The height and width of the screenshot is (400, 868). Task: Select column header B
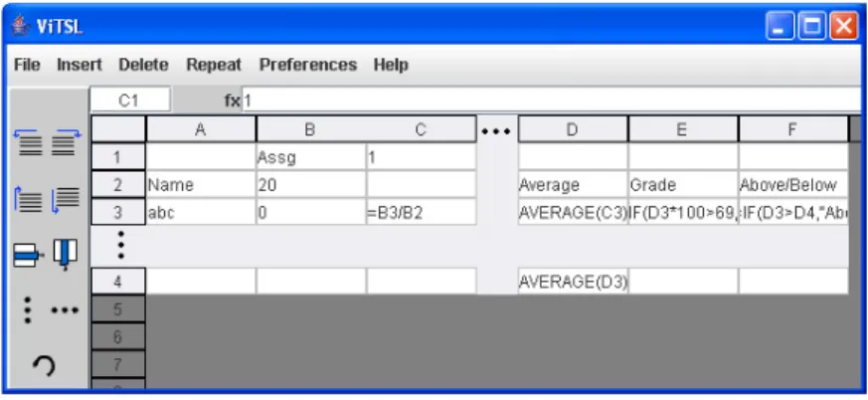coord(310,129)
